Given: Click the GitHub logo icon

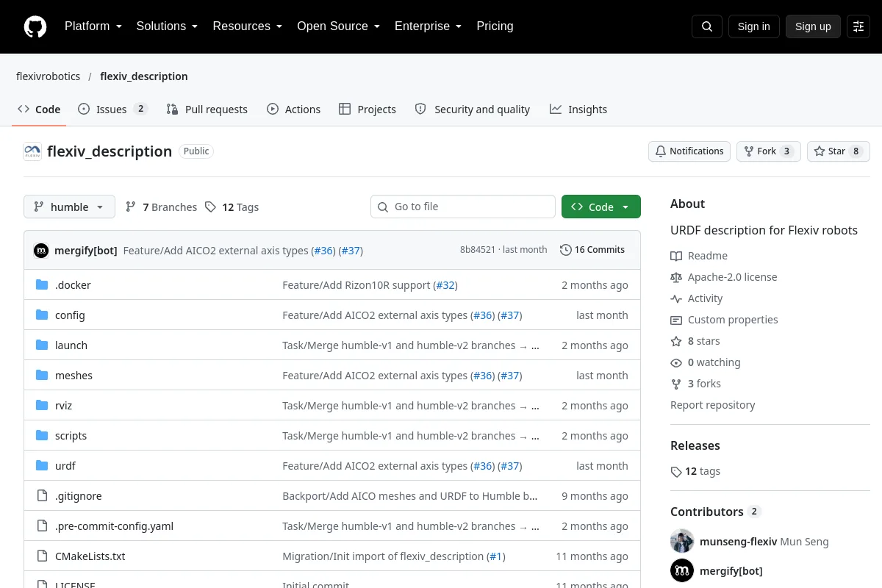Looking at the screenshot, I should (35, 26).
